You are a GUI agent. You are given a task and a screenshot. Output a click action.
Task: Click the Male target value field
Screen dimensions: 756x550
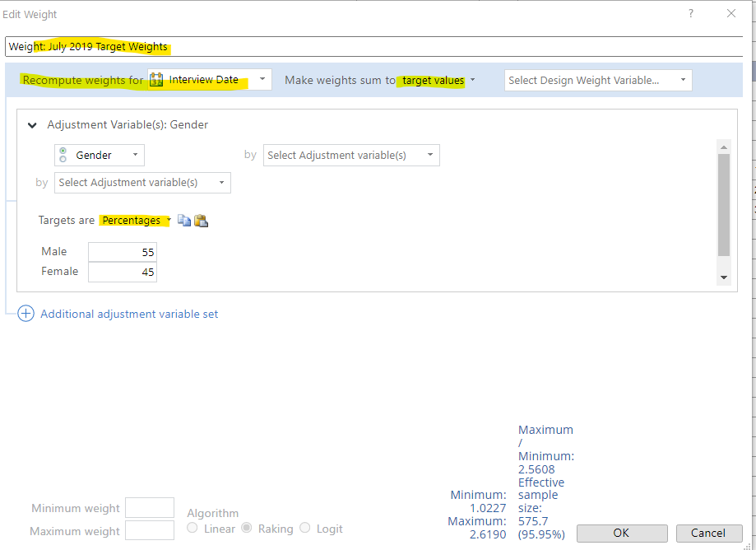click(x=123, y=252)
